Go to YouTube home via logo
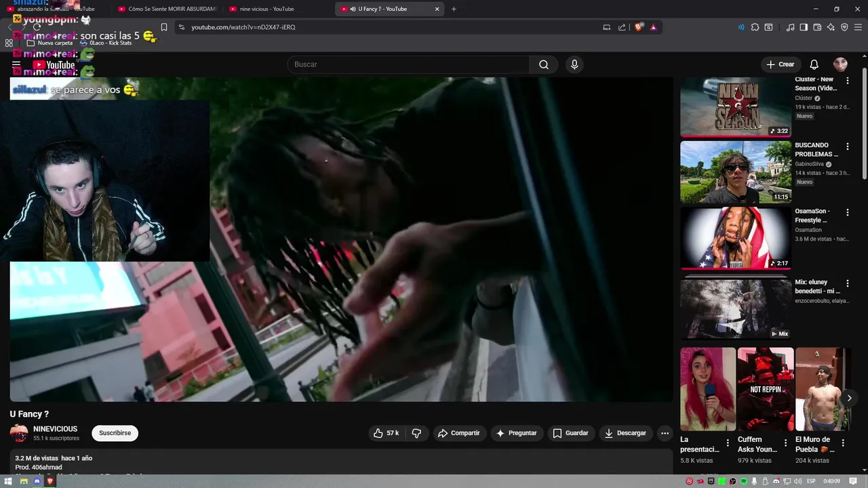The width and height of the screenshot is (868, 488). click(54, 65)
